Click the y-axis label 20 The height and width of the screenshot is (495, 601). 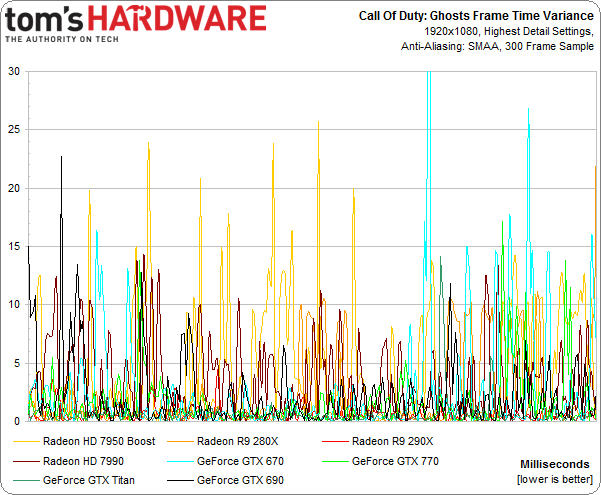[14, 188]
